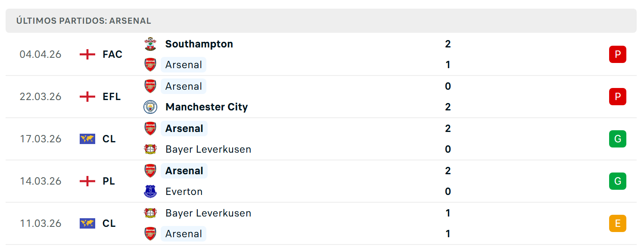Click England flag next to EFL

tap(87, 97)
